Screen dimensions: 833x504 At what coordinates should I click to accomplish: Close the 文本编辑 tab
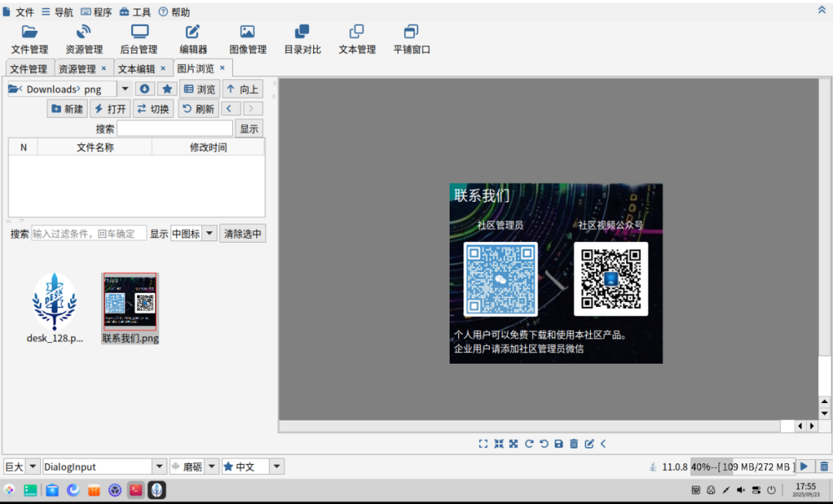pos(163,69)
